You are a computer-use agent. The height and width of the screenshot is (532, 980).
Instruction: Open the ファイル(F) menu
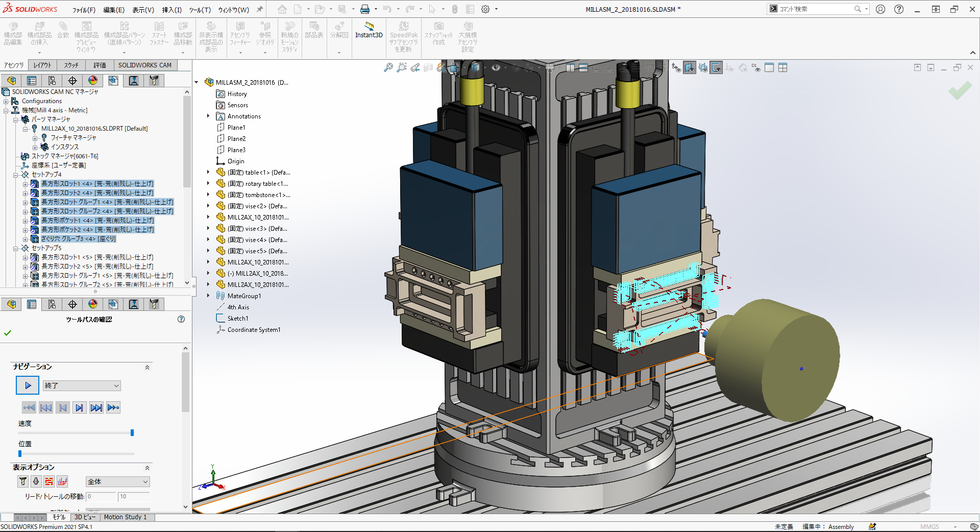[x=84, y=10]
